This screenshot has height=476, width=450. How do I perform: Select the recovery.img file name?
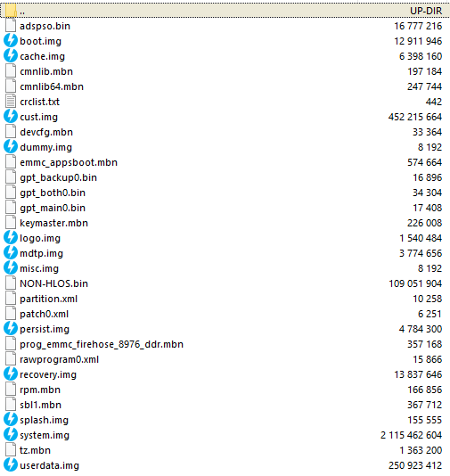click(x=48, y=375)
